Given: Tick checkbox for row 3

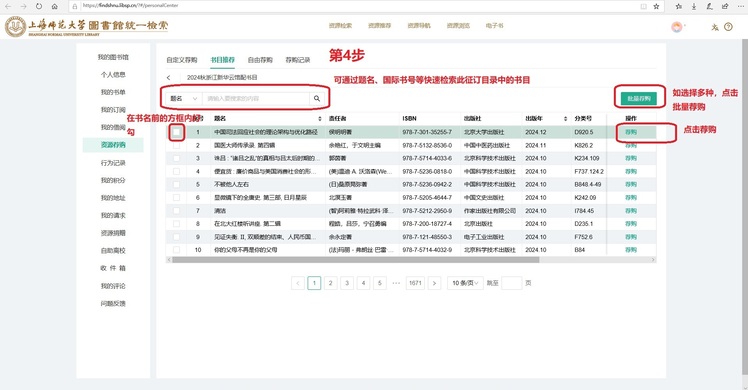Looking at the screenshot, I should point(177,158).
